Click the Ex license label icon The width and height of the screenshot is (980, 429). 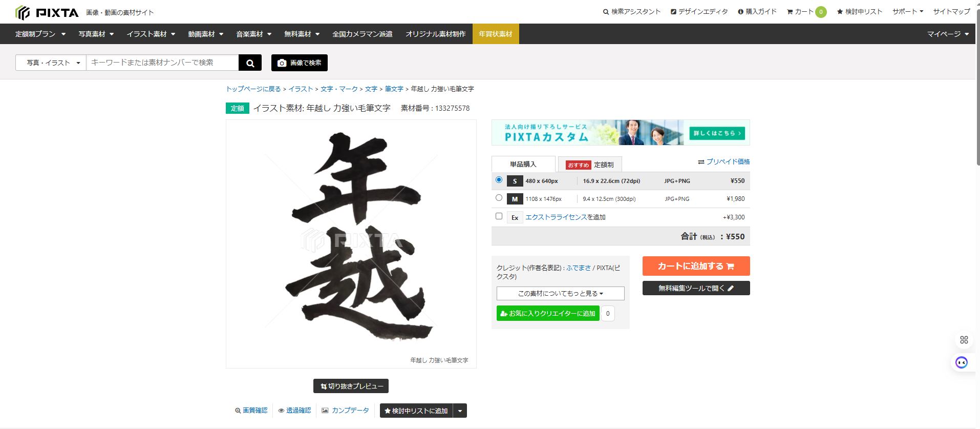[x=515, y=217]
